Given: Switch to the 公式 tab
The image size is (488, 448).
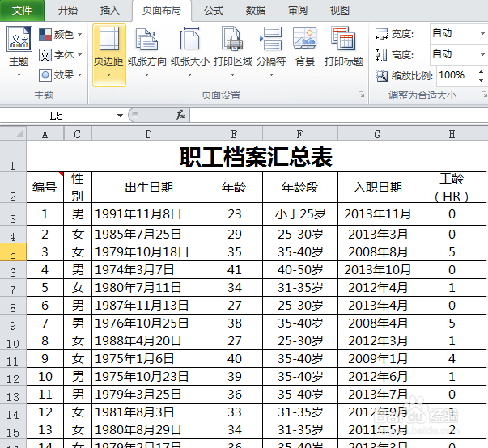Looking at the screenshot, I should (x=214, y=11).
